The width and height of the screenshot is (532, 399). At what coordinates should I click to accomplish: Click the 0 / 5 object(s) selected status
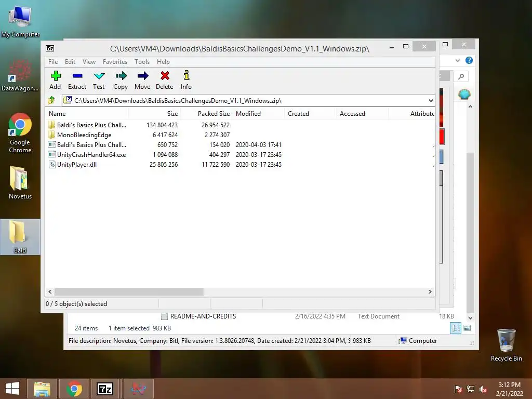[x=76, y=303]
